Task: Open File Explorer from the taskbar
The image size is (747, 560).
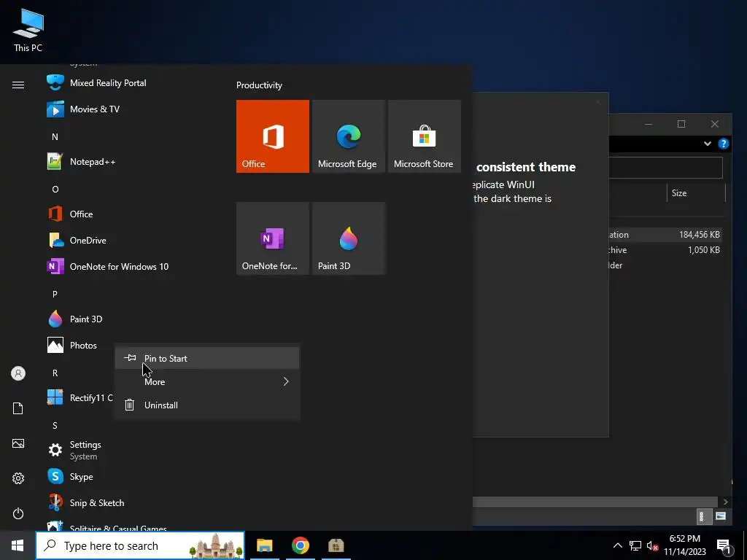Action: point(264,545)
